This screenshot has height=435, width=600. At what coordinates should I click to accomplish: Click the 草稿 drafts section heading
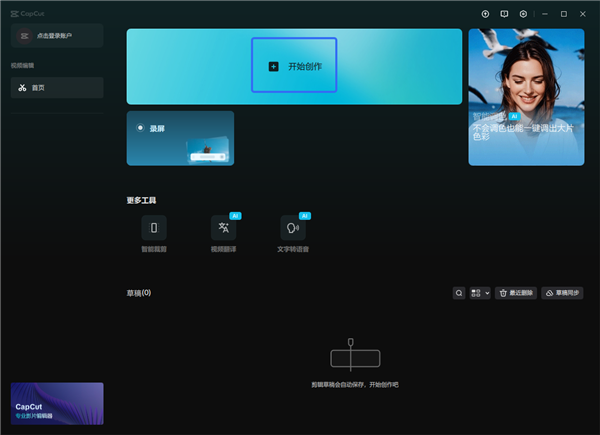pyautogui.click(x=138, y=293)
